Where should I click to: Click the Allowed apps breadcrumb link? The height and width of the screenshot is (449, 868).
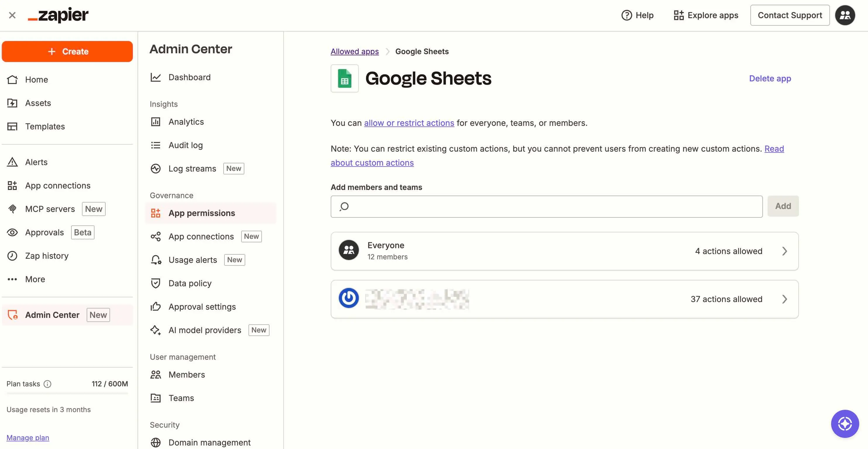click(354, 52)
